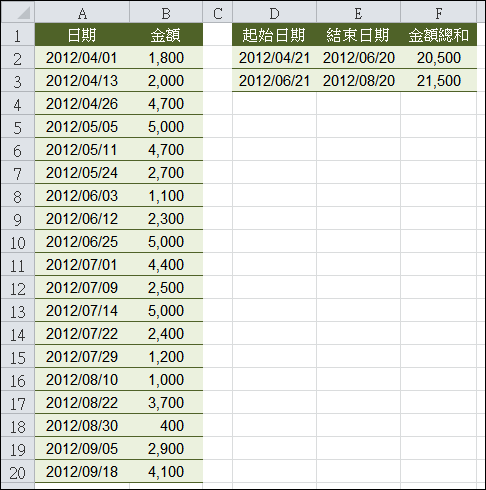Click amount cell 2,900
Image resolution: width=486 pixels, height=490 pixels.
(166, 449)
